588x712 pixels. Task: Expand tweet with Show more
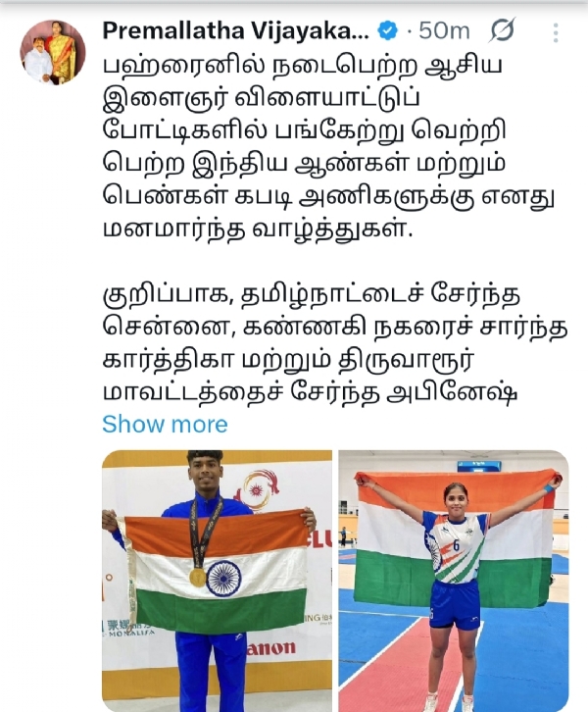click(x=165, y=424)
